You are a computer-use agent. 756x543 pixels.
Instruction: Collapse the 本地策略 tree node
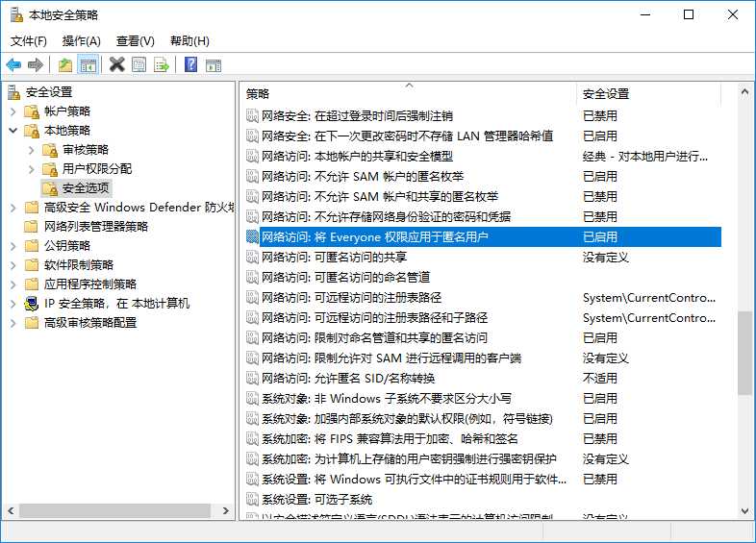pos(13,131)
